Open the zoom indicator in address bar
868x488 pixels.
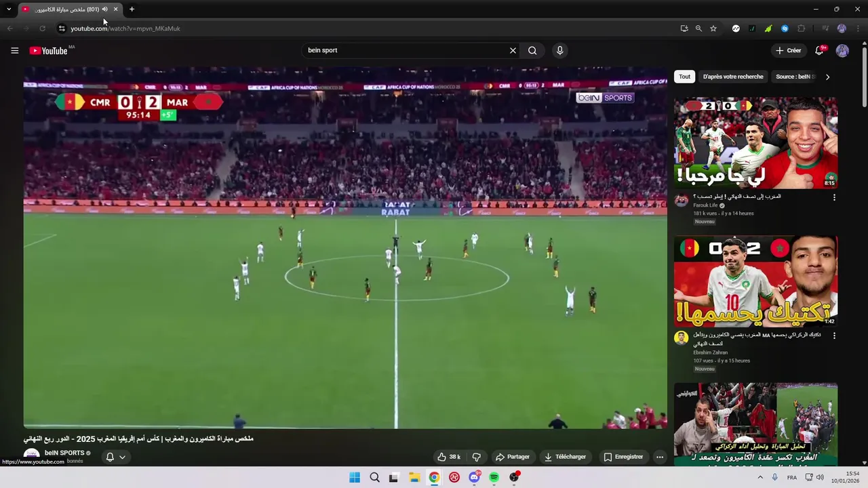tap(698, 28)
